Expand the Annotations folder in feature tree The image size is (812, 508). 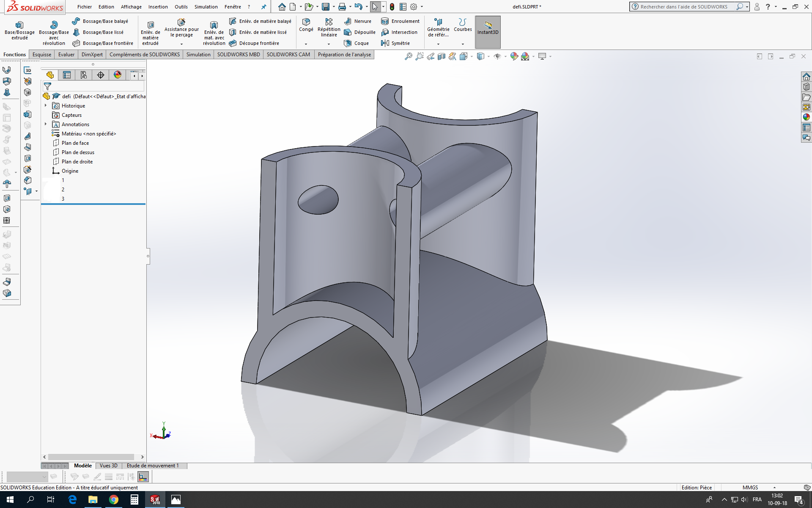(46, 124)
